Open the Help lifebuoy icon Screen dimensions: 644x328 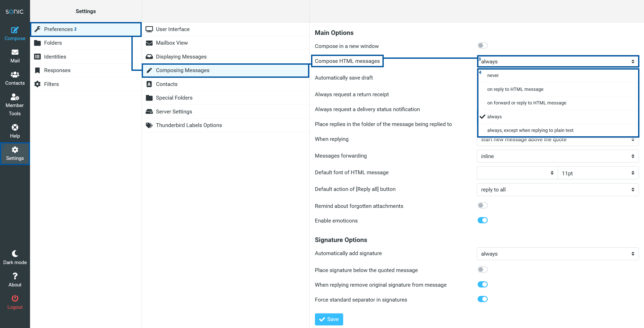coord(15,127)
